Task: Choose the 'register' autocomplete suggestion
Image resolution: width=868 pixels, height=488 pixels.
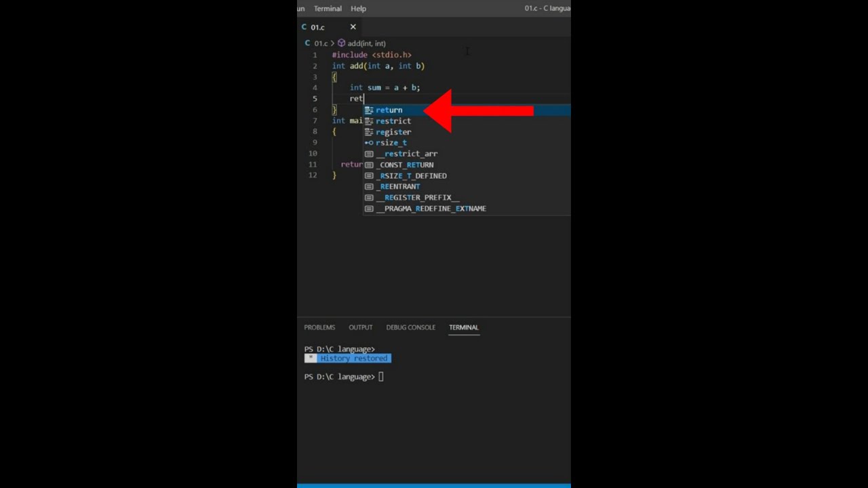Action: click(x=467, y=131)
